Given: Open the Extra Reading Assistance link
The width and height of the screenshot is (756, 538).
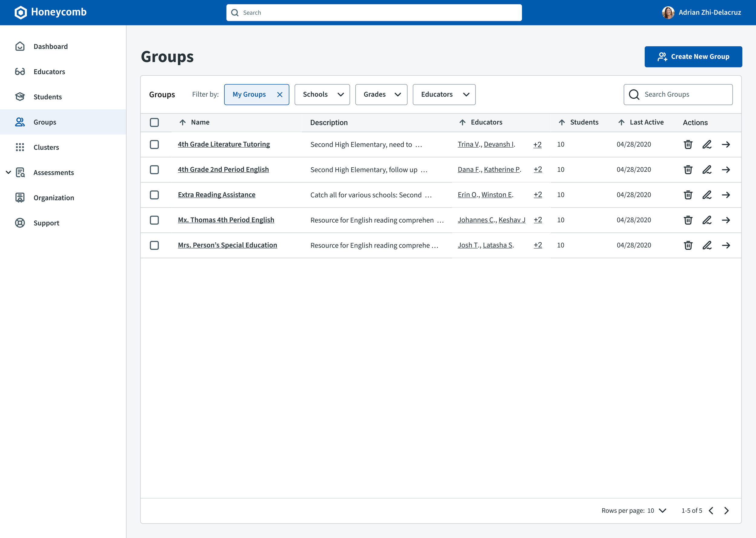Looking at the screenshot, I should (217, 195).
